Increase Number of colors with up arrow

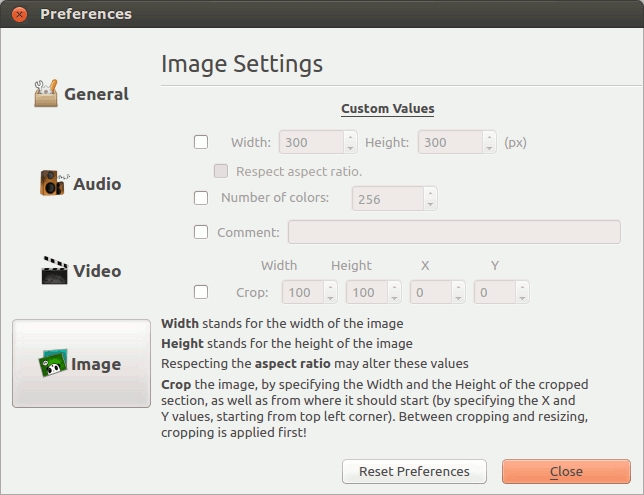tap(430, 193)
